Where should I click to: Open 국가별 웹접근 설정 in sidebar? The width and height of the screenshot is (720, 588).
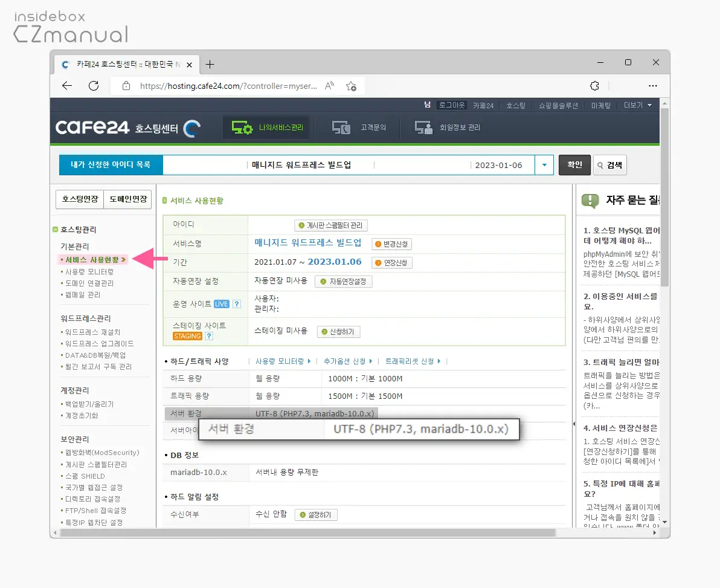pyautogui.click(x=94, y=487)
